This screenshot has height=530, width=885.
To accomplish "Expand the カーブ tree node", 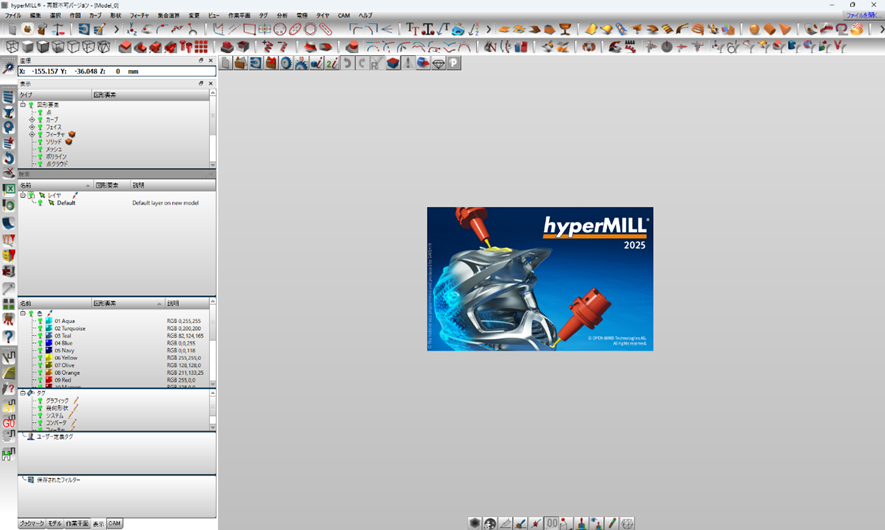I will tap(32, 119).
